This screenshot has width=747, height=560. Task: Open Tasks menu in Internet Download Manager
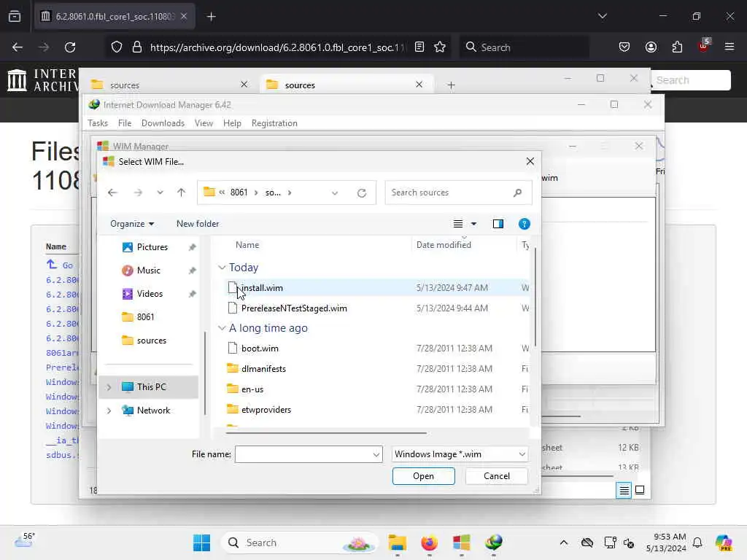click(98, 122)
